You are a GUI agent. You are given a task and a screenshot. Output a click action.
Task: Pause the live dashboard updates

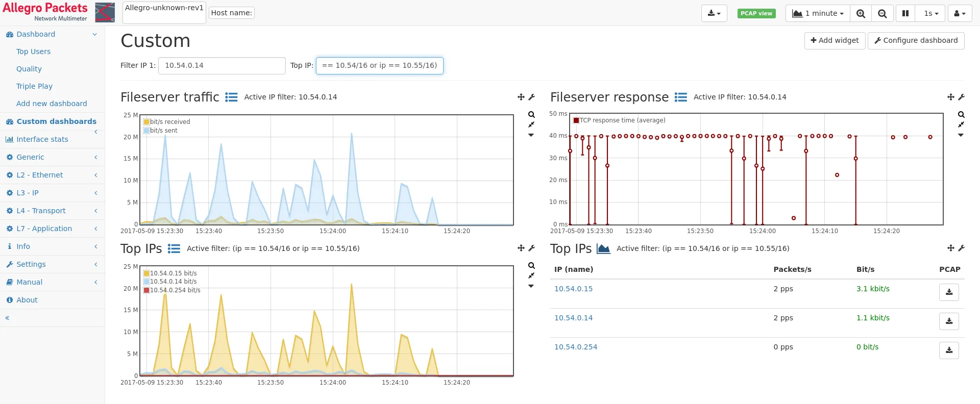[x=905, y=14]
